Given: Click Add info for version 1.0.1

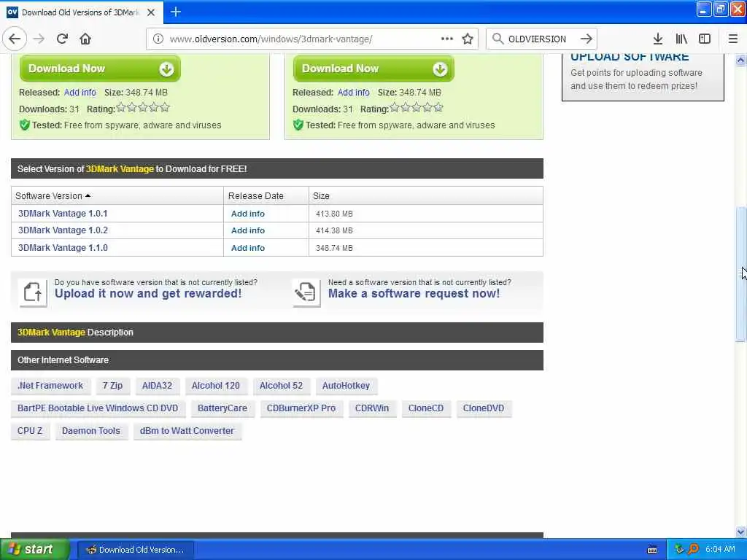Looking at the screenshot, I should [248, 214].
